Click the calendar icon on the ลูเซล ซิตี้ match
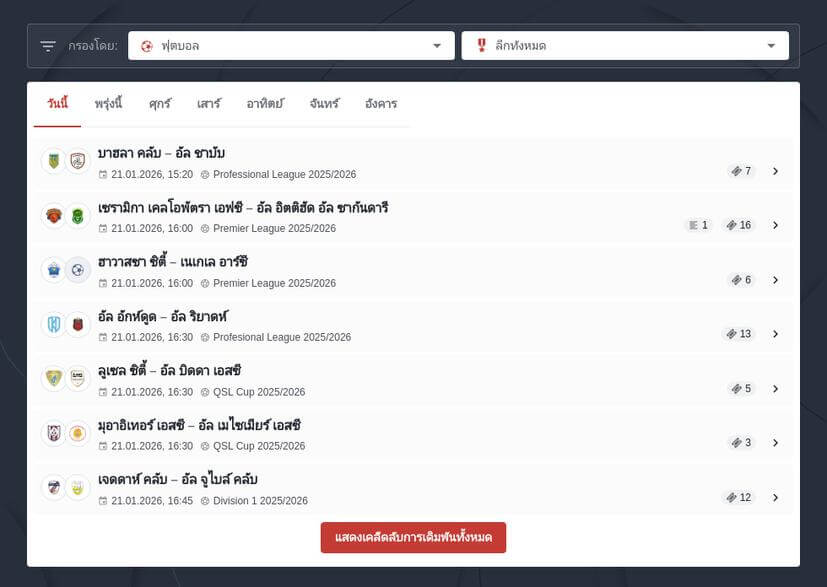This screenshot has width=827, height=587. click(104, 392)
